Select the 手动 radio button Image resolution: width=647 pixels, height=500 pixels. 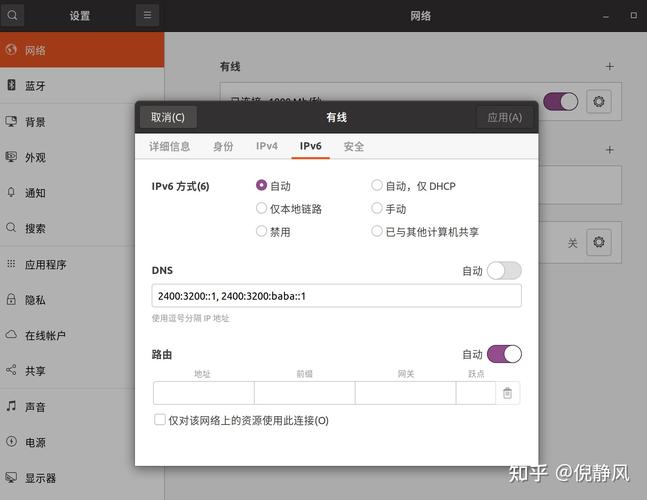(x=377, y=208)
